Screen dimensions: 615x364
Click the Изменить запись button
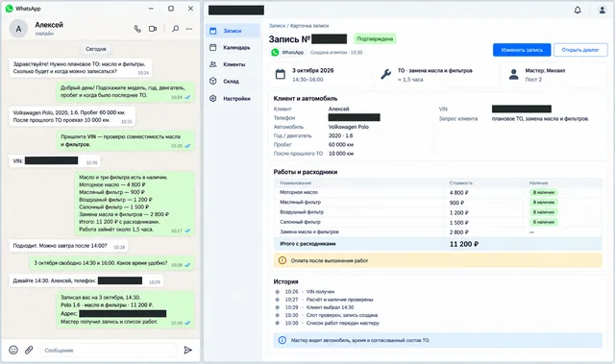pyautogui.click(x=522, y=50)
